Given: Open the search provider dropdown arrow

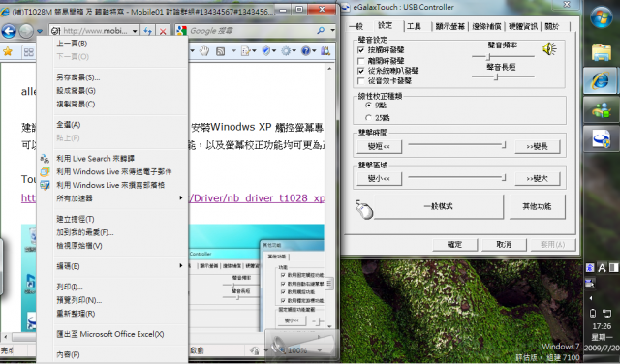Looking at the screenshot, I should pyautogui.click(x=332, y=30).
